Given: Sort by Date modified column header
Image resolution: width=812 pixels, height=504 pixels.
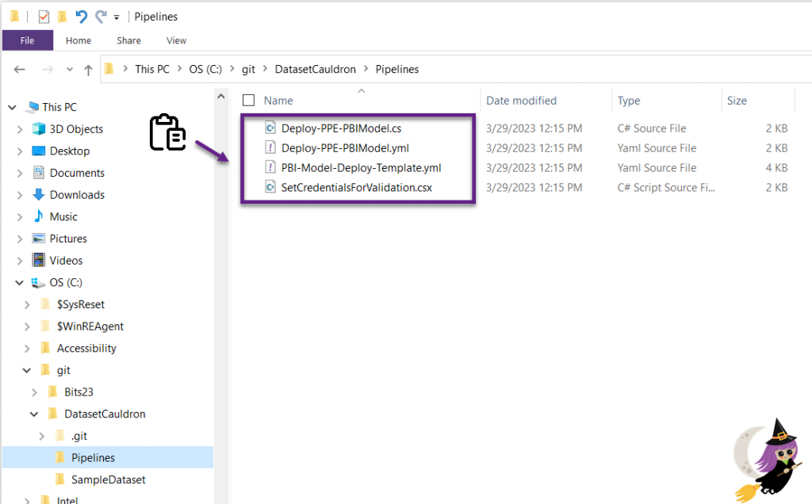Looking at the screenshot, I should [x=521, y=101].
